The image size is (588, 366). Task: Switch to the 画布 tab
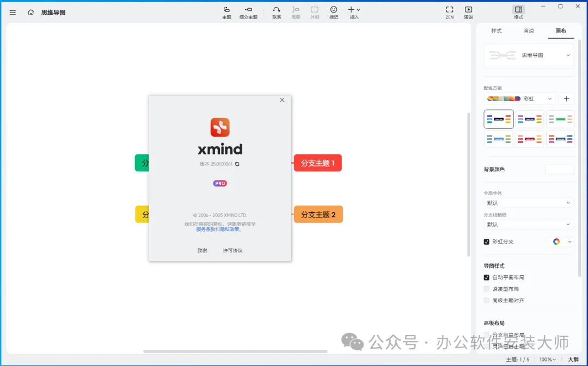click(x=561, y=30)
